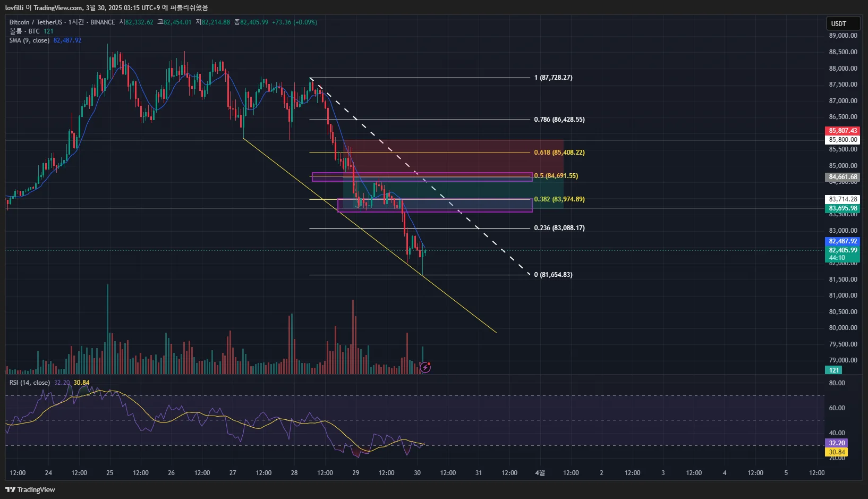Click the 종82,405.99 close value in header

point(251,22)
